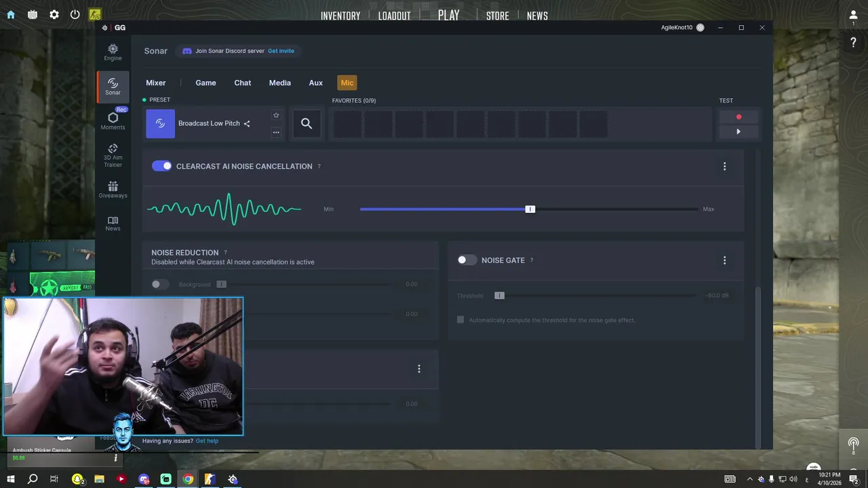Click the CS2 antenna broadcast icon
Image resolution: width=868 pixels, height=488 pixels.
(x=854, y=445)
